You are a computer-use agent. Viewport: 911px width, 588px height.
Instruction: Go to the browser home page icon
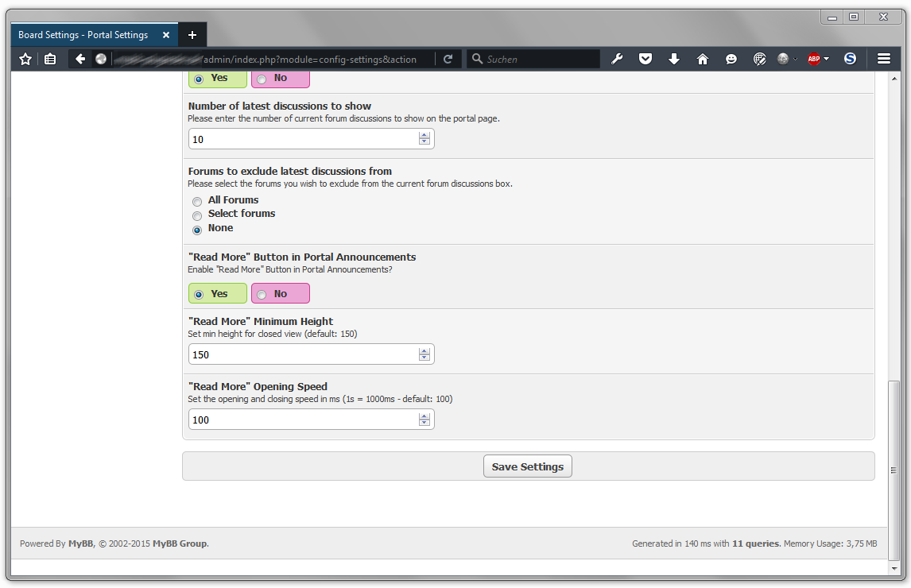pyautogui.click(x=703, y=59)
